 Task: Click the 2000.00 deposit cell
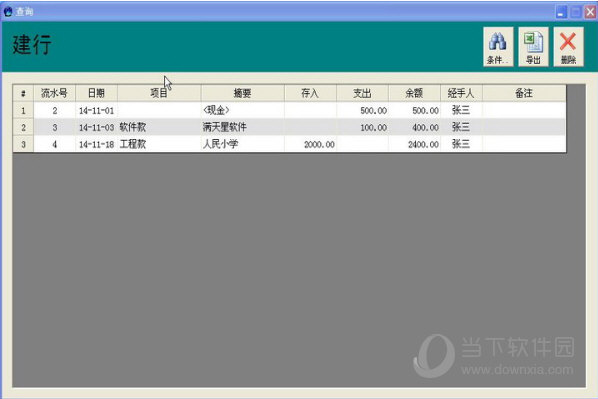coord(310,144)
